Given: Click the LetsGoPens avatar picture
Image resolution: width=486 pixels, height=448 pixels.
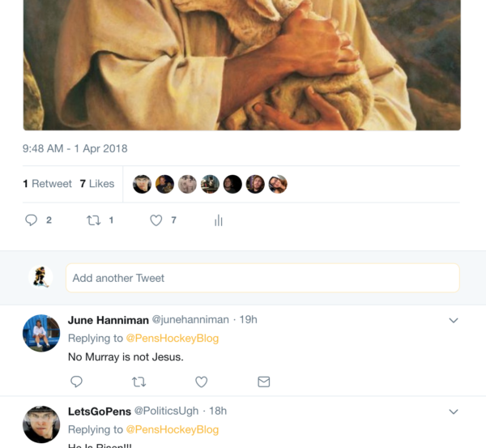Looking at the screenshot, I should click(41, 424).
